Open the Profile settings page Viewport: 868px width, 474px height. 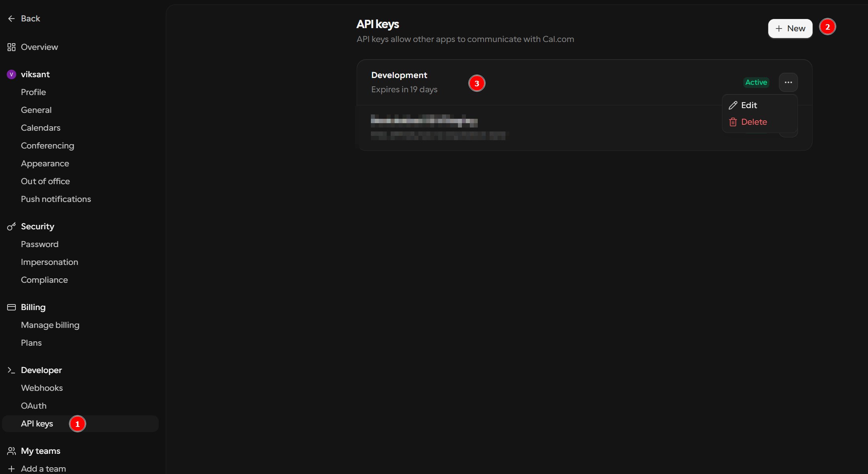pyautogui.click(x=33, y=92)
